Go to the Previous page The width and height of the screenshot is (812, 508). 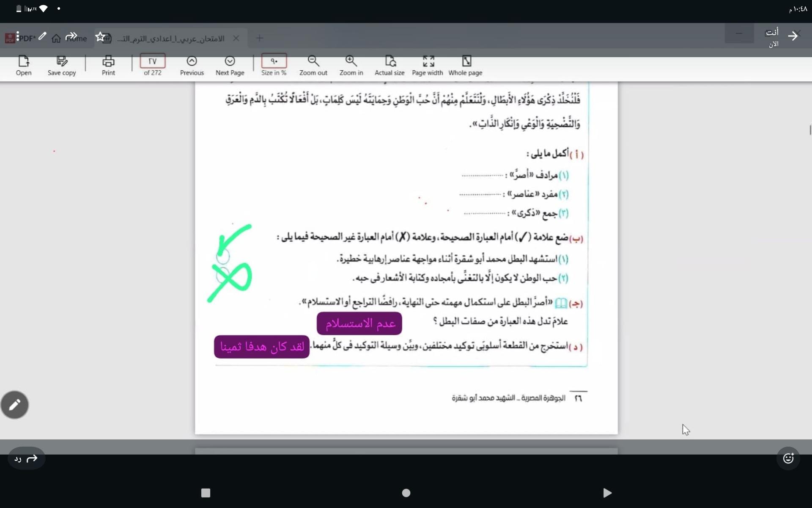point(192,62)
